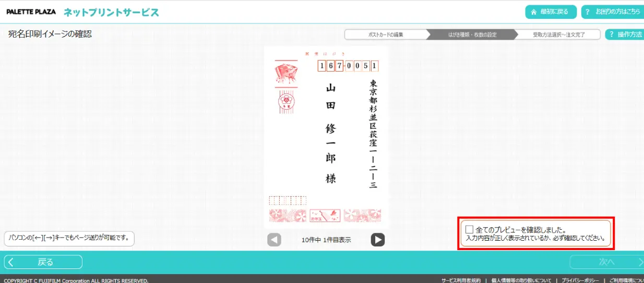Show the previous address preview with left arrow

coord(274,240)
